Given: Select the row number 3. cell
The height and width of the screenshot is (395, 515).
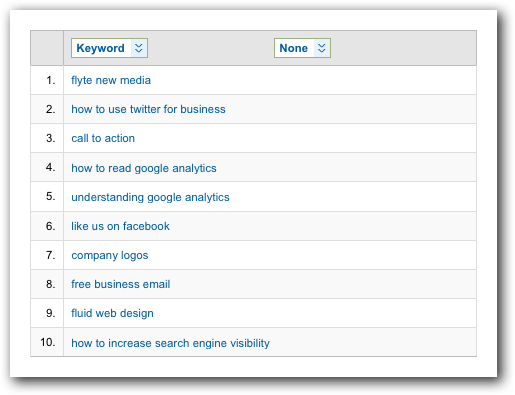Looking at the screenshot, I should pos(47,138).
